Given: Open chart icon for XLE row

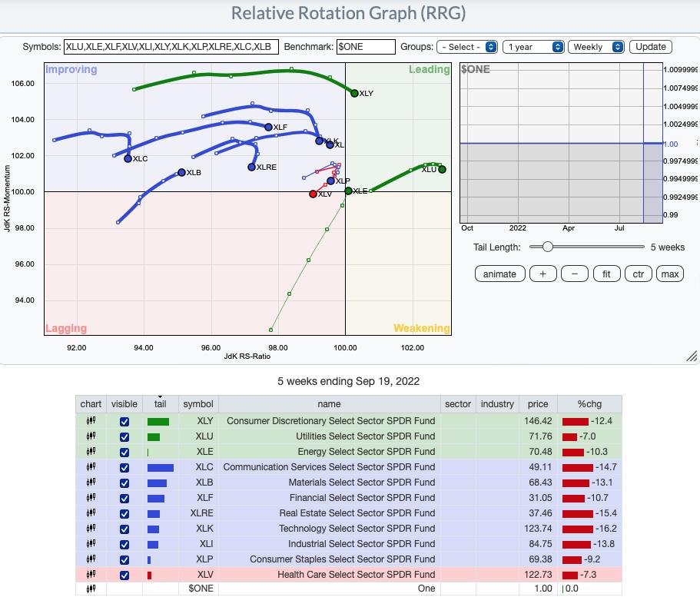Looking at the screenshot, I should pos(91,452).
